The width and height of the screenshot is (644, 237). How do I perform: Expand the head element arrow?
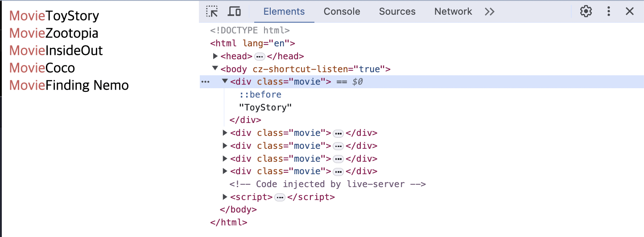[x=216, y=56]
